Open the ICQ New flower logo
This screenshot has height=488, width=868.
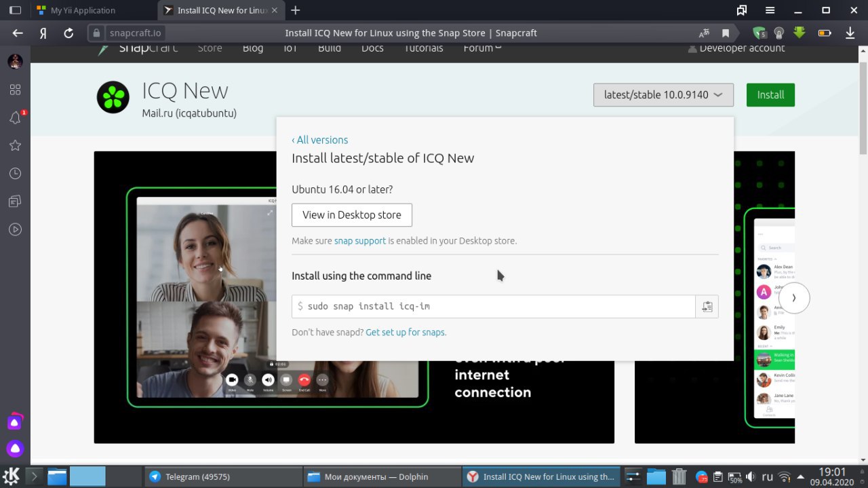(113, 97)
